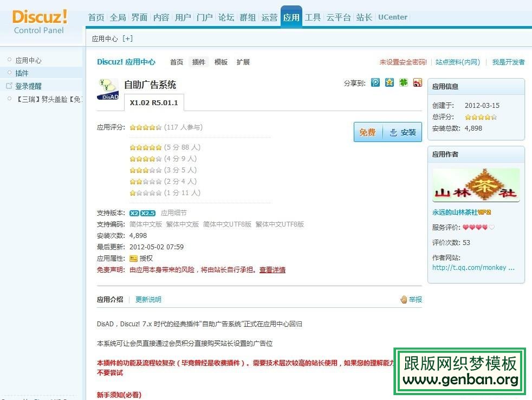
Task: Click the Discuz! Control Panel logo
Action: click(x=40, y=22)
